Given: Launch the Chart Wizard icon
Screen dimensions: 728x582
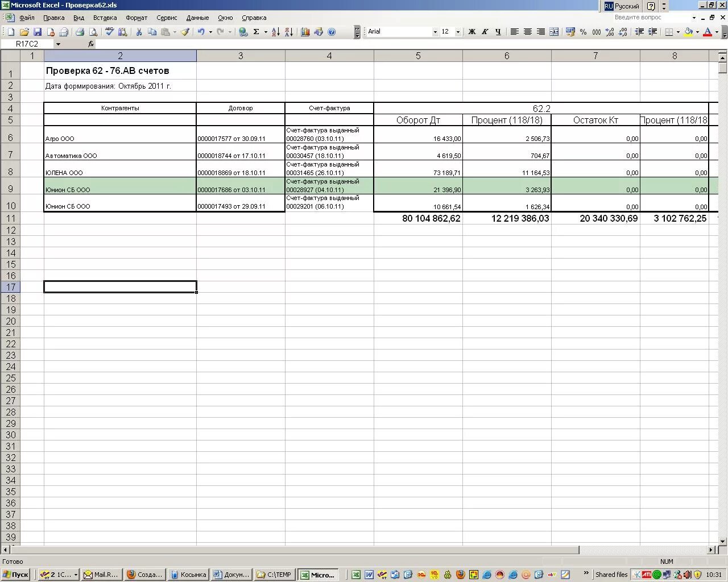Looking at the screenshot, I should coord(305,32).
